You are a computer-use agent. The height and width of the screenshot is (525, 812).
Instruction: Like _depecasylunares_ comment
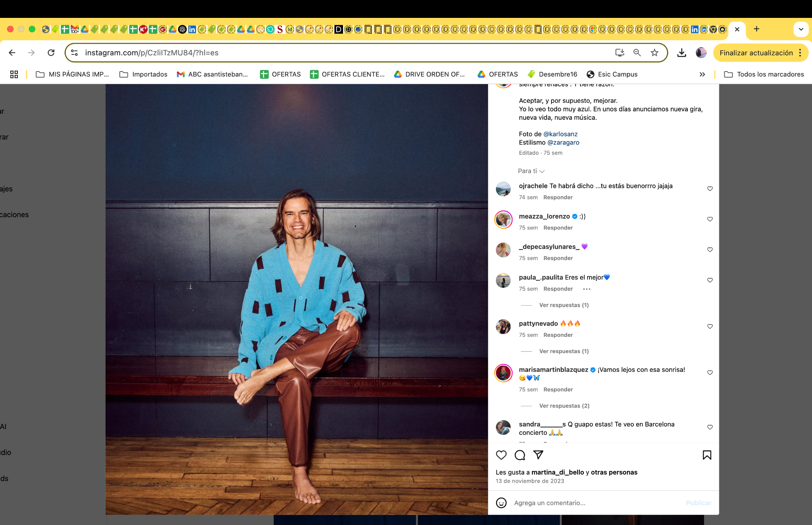710,249
